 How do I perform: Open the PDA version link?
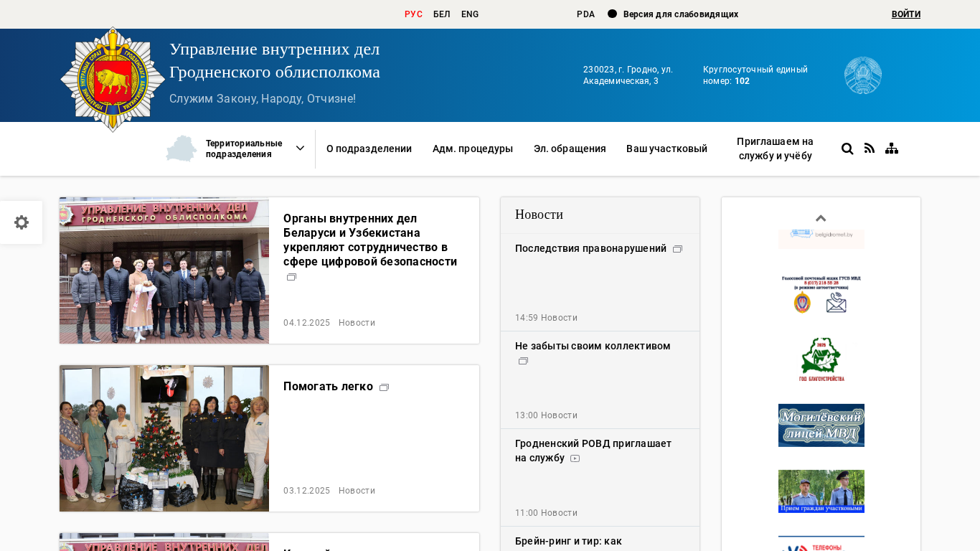[585, 14]
